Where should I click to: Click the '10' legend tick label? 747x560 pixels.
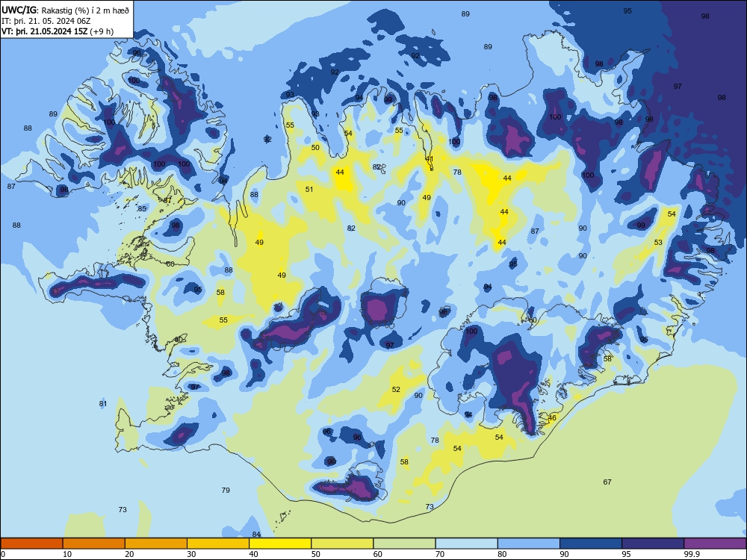(x=67, y=554)
